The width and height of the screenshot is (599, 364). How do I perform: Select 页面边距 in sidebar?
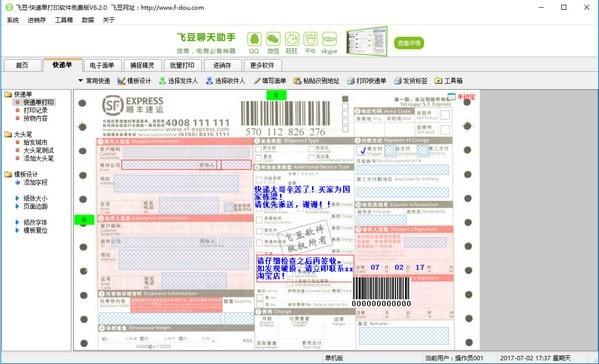[x=35, y=206]
